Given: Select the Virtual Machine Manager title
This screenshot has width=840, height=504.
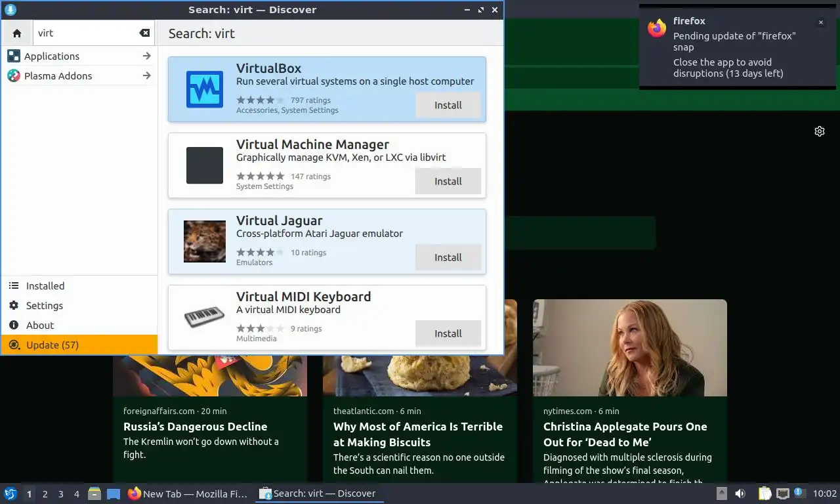Looking at the screenshot, I should pos(312,144).
